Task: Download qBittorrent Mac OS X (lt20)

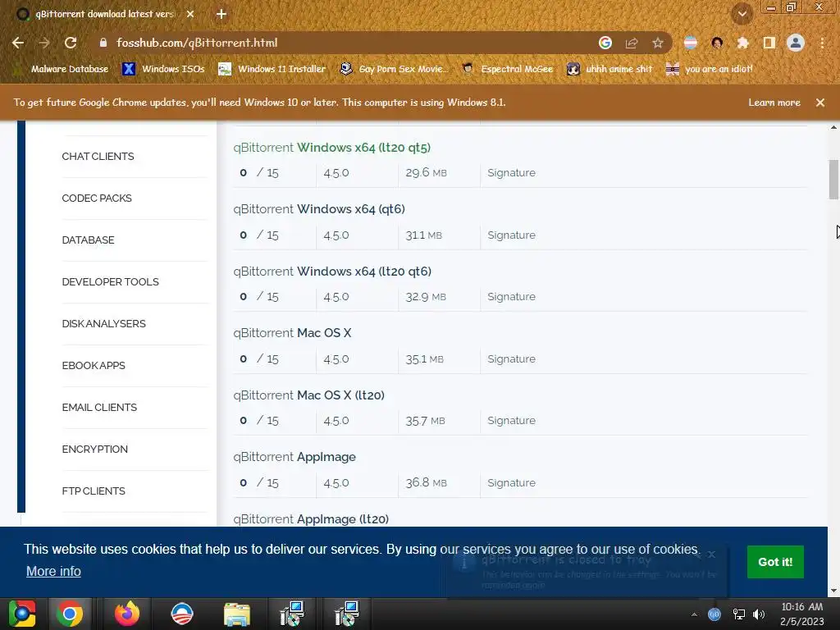Action: click(308, 395)
